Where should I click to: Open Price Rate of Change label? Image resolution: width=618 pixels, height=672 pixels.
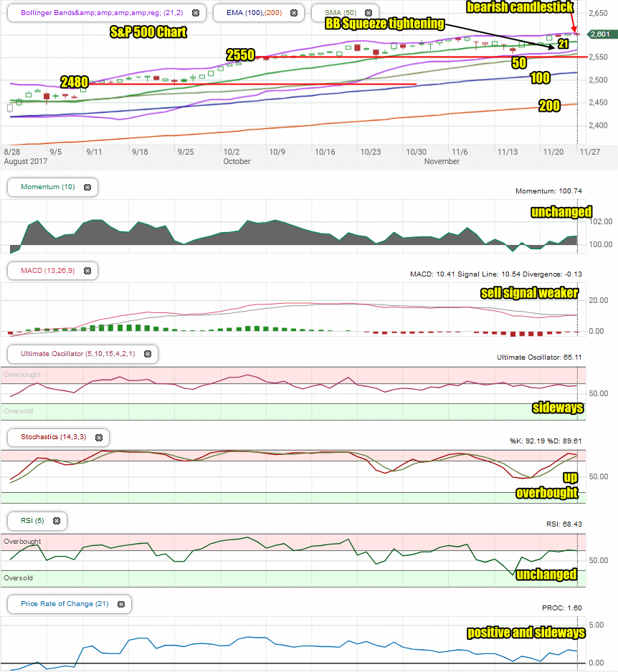pos(65,604)
